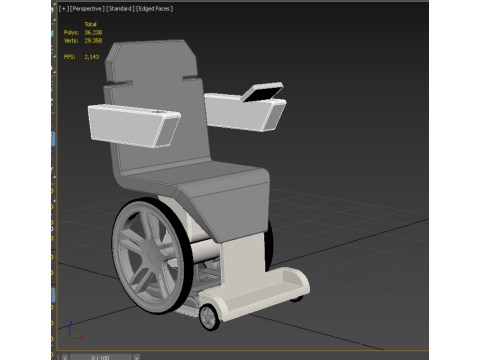This screenshot has height=360, width=480.
Task: Click the 0 / 100 time slider handle
Action: click(101, 357)
